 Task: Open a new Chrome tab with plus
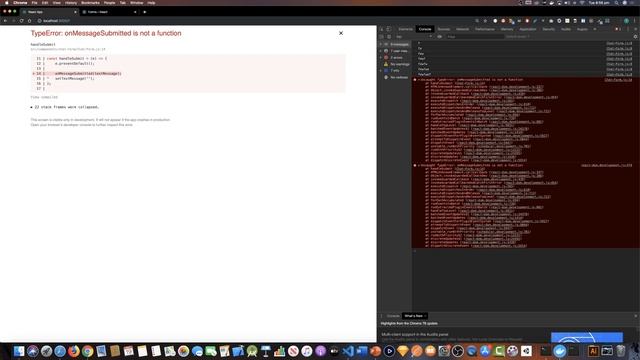point(144,12)
